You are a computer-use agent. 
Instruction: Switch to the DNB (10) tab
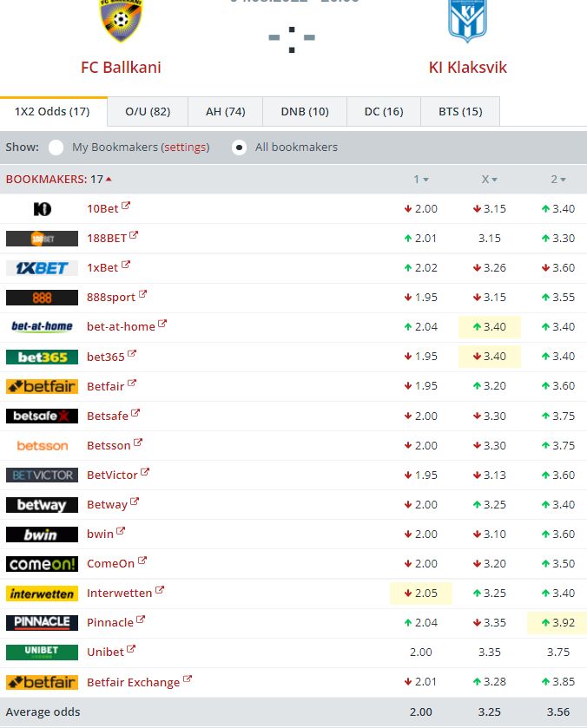[305, 111]
